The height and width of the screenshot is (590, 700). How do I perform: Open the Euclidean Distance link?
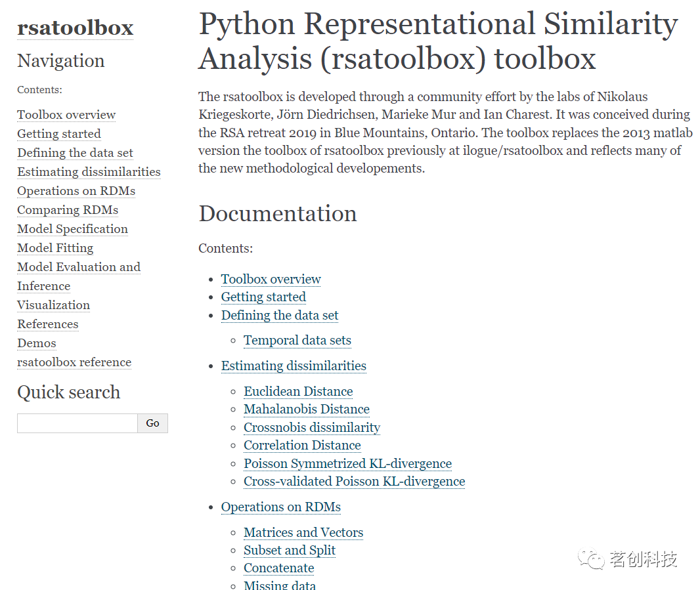(298, 391)
